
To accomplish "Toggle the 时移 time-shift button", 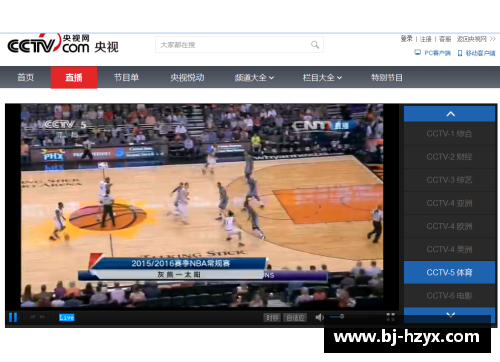I will pyautogui.click(x=272, y=318).
